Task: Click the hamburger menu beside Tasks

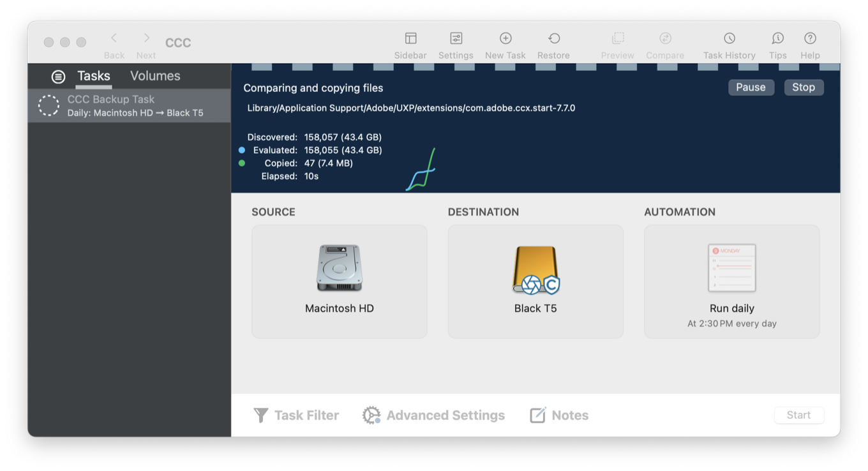Action: tap(58, 76)
